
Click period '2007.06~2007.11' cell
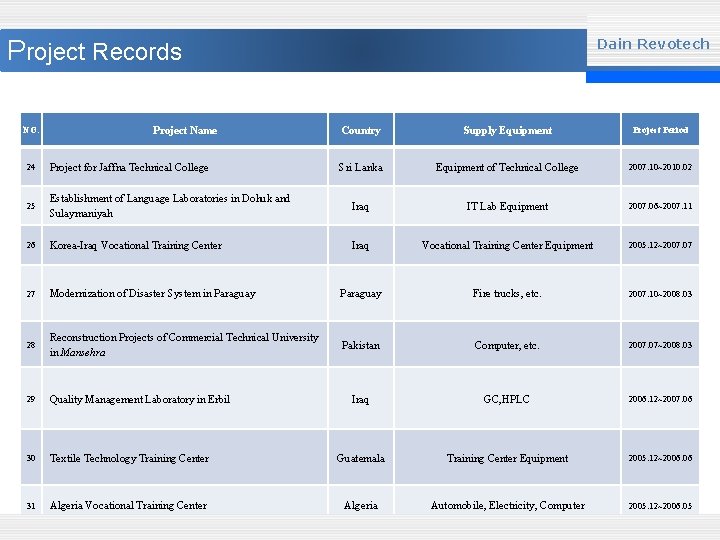click(x=660, y=206)
